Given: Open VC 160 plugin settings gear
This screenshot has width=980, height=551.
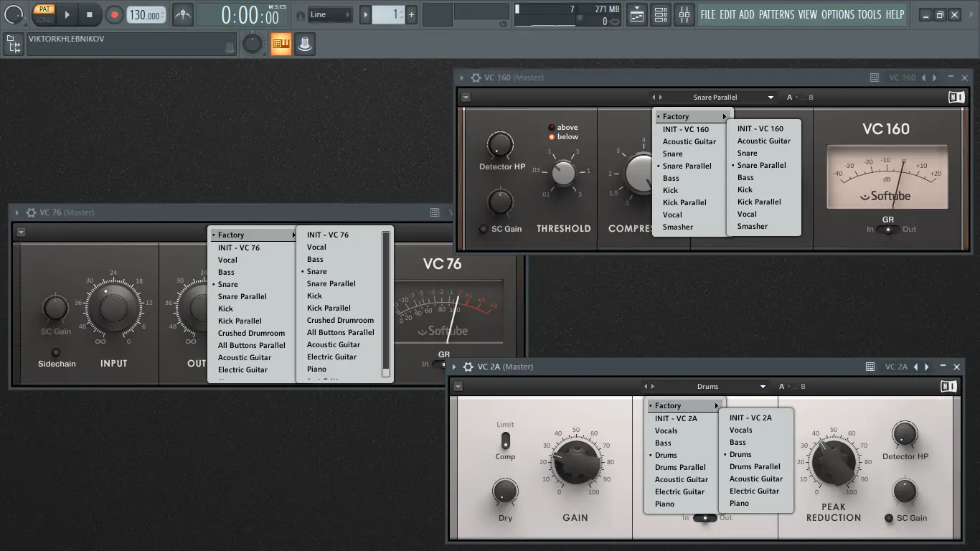Looking at the screenshot, I should coord(475,77).
